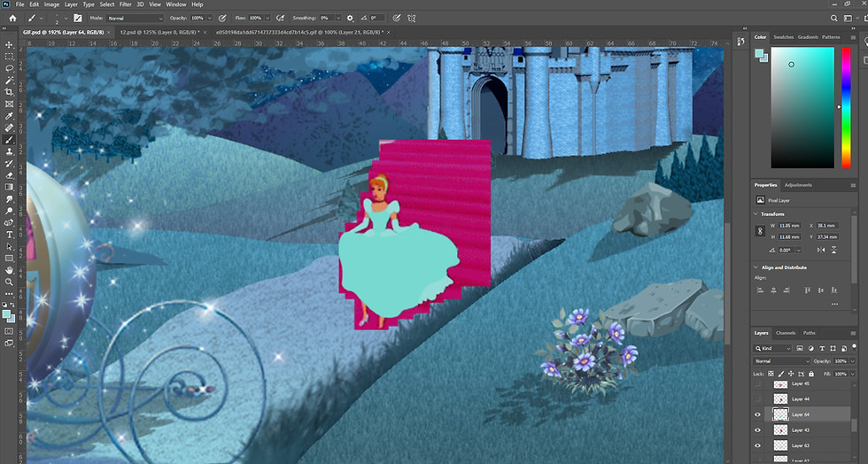This screenshot has width=868, height=464.
Task: Open the layer blend mode Normal dropdown
Action: [780, 361]
